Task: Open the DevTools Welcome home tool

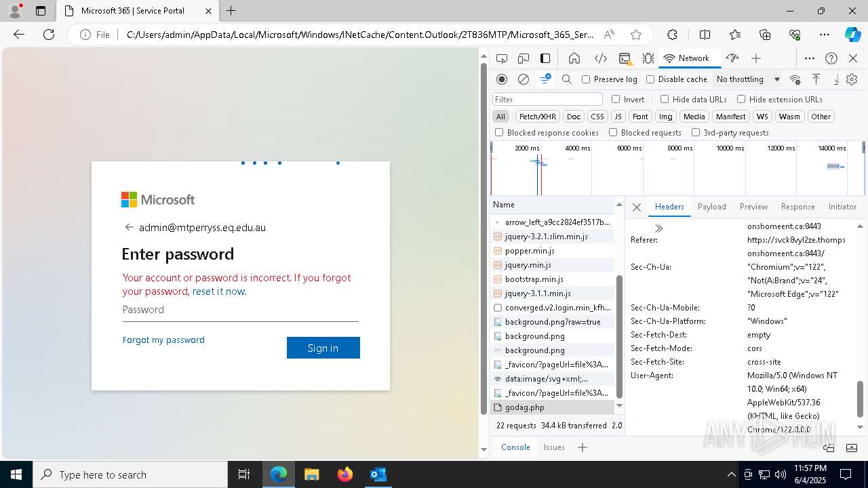Action: (x=574, y=58)
